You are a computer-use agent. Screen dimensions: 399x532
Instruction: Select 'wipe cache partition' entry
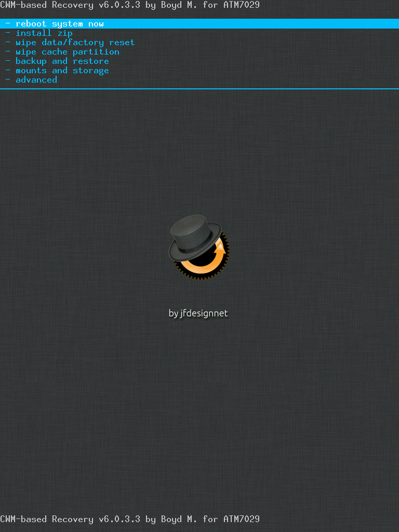[x=68, y=52]
